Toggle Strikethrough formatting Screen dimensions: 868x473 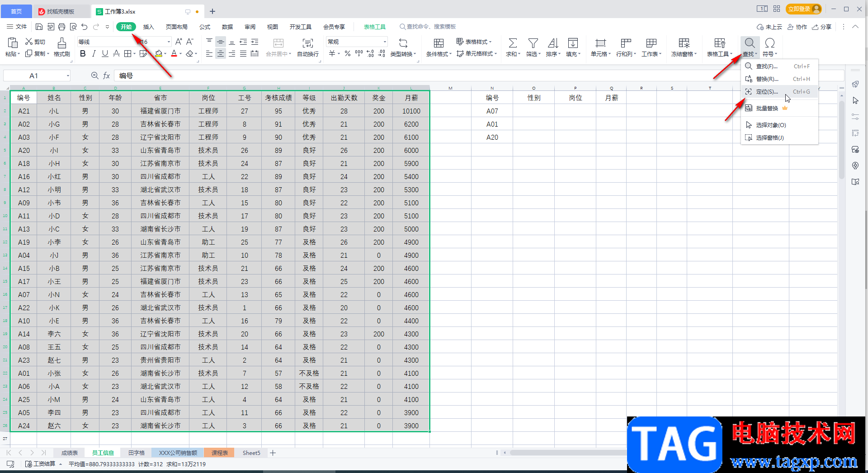(x=116, y=53)
